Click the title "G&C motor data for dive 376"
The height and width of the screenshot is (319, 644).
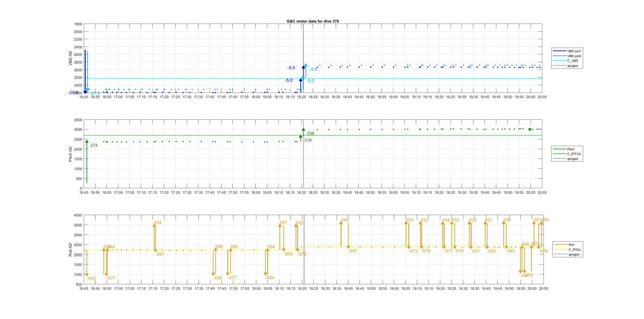pyautogui.click(x=313, y=21)
